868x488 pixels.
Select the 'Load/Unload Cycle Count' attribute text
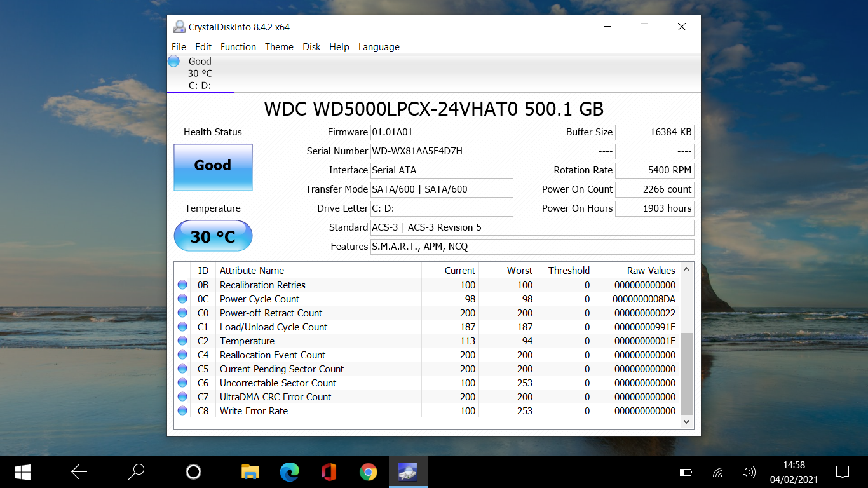click(273, 327)
